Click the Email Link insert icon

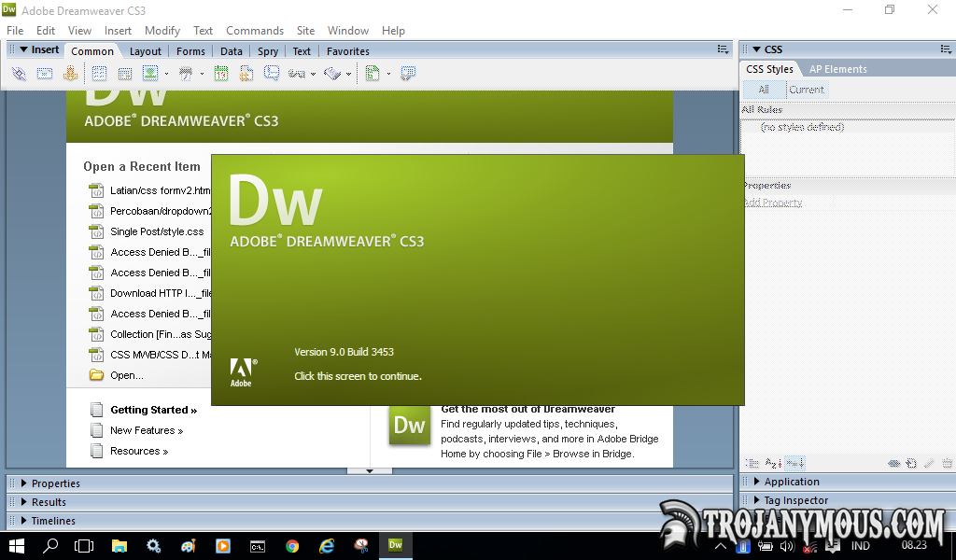click(x=44, y=74)
